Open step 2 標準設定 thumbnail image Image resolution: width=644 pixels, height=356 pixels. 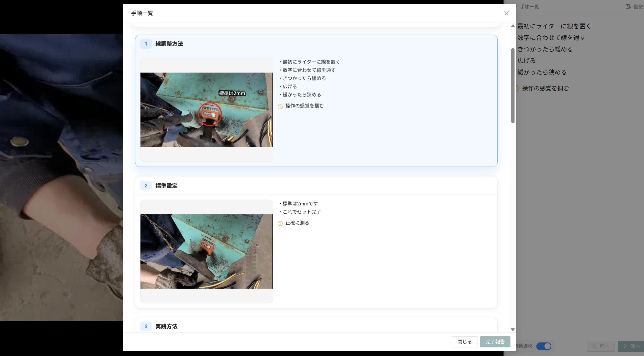(206, 252)
